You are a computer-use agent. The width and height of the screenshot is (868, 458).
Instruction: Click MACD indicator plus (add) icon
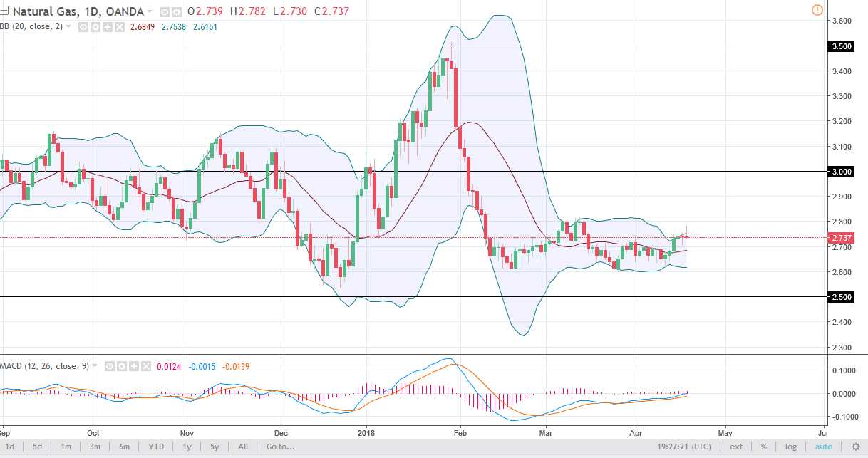pos(134,366)
